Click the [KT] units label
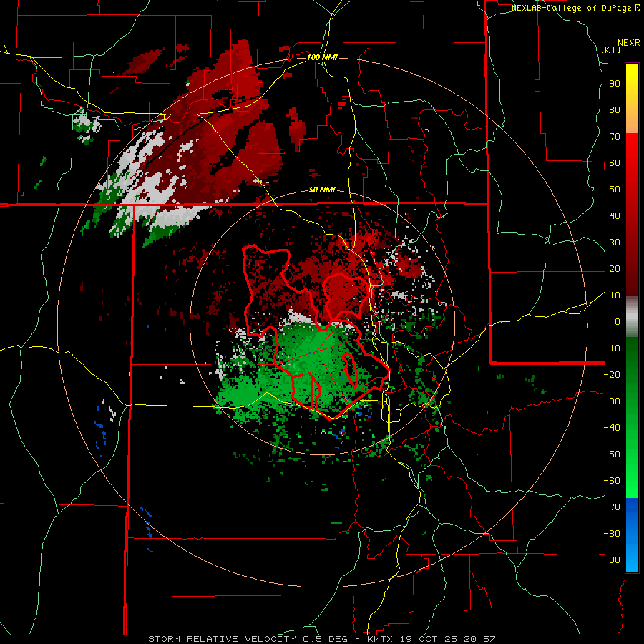 (610, 49)
